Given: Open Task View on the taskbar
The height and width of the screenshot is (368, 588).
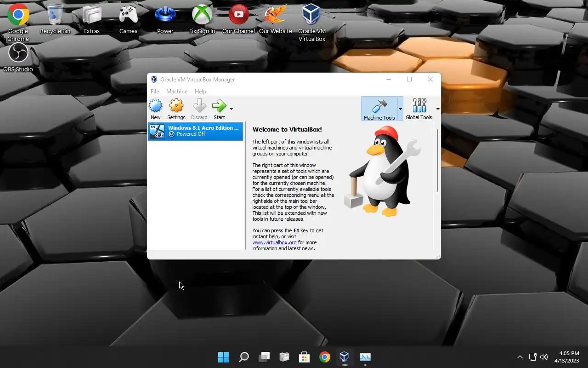Looking at the screenshot, I should 264,357.
